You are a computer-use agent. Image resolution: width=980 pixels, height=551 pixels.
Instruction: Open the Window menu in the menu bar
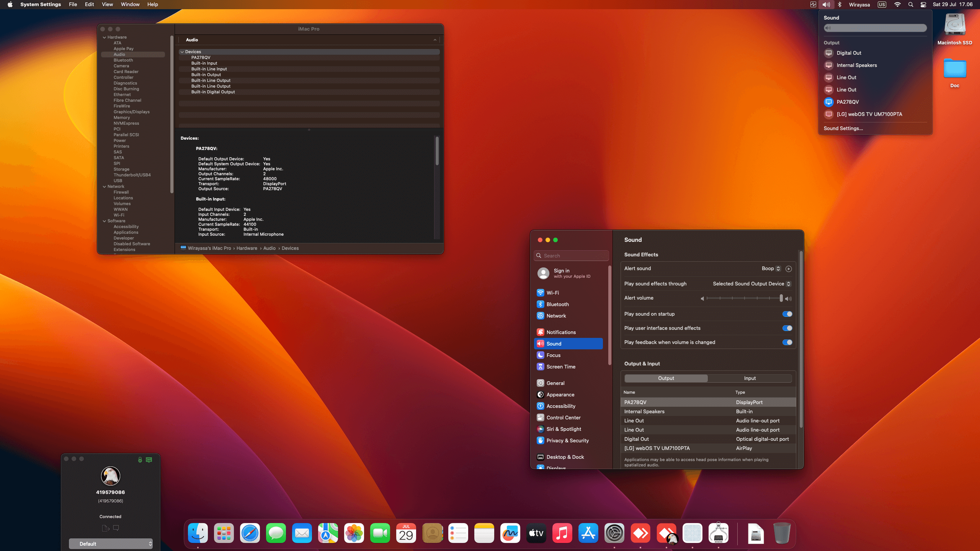tap(130, 4)
